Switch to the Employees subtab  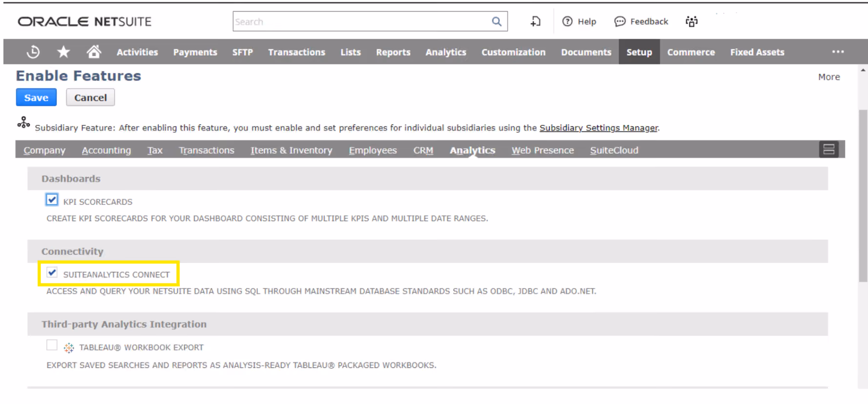tap(373, 150)
